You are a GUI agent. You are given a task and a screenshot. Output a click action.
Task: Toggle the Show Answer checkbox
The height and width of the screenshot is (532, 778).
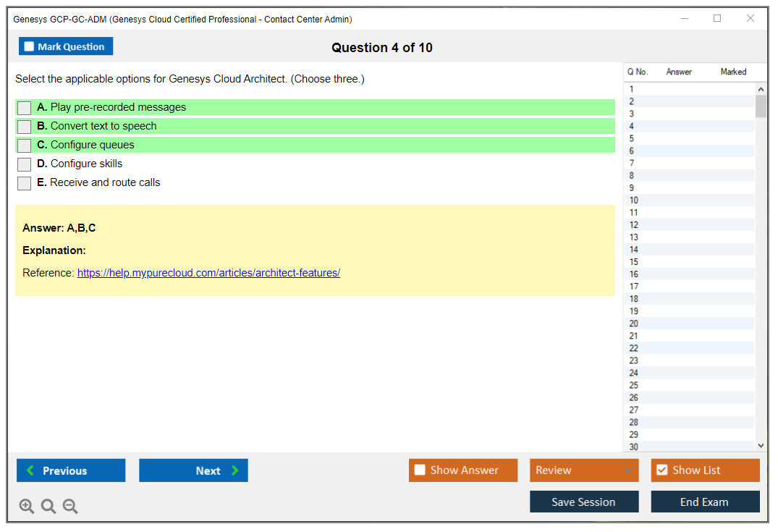pos(420,470)
